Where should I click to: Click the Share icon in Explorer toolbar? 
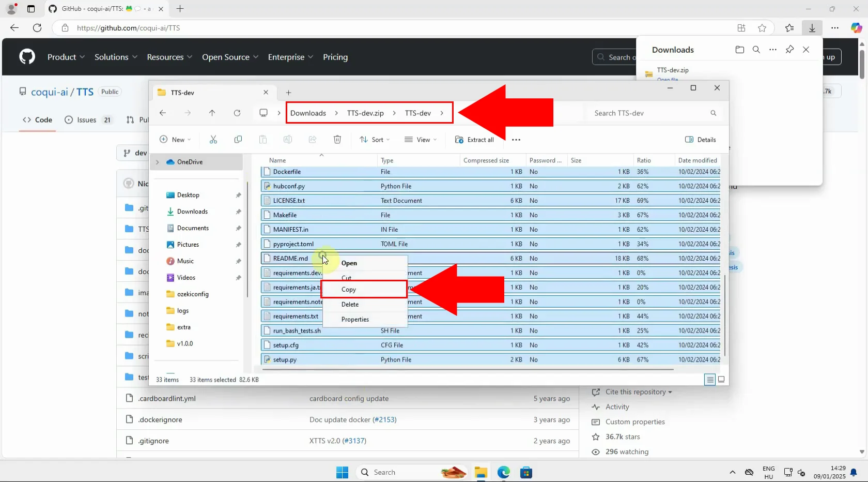click(313, 140)
